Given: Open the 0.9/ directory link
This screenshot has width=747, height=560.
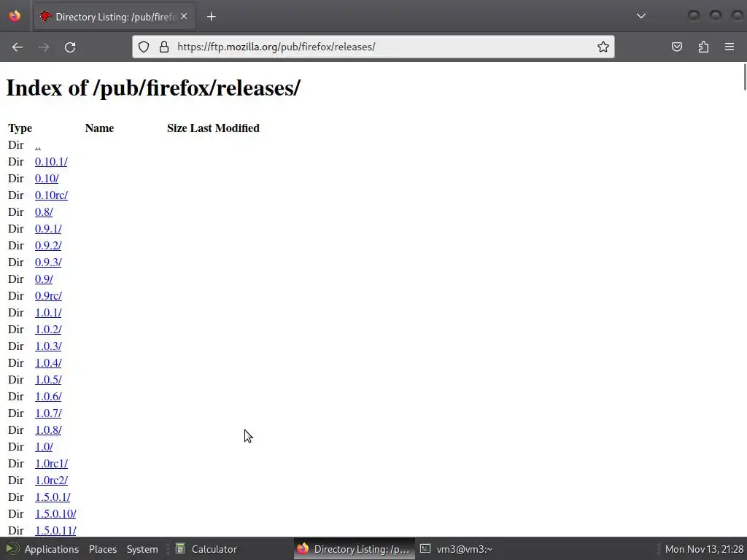Looking at the screenshot, I should (44, 279).
